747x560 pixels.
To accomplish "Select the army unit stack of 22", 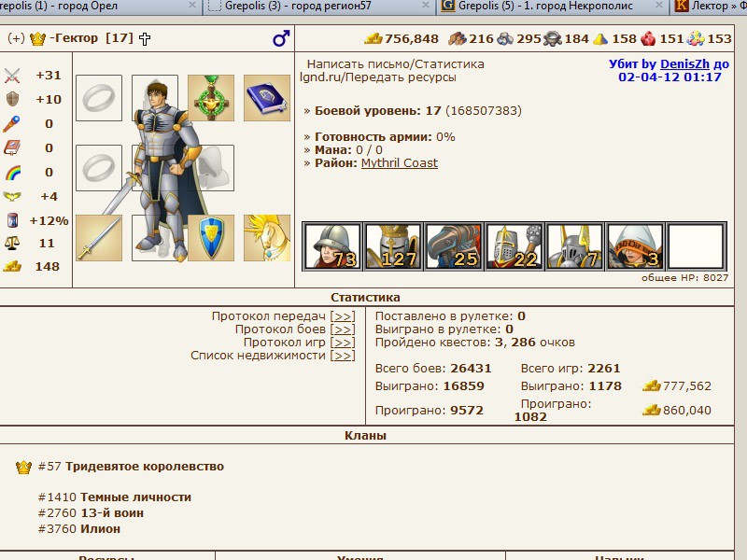I will point(514,246).
